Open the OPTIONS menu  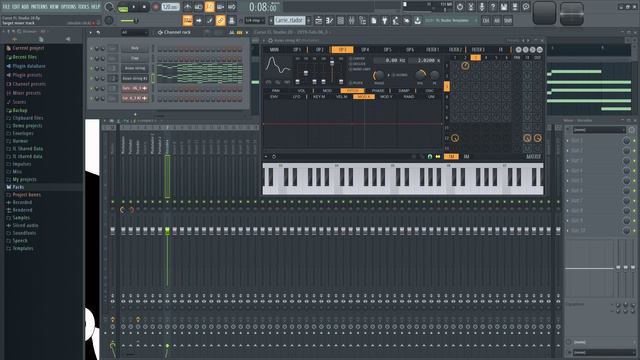click(x=68, y=7)
